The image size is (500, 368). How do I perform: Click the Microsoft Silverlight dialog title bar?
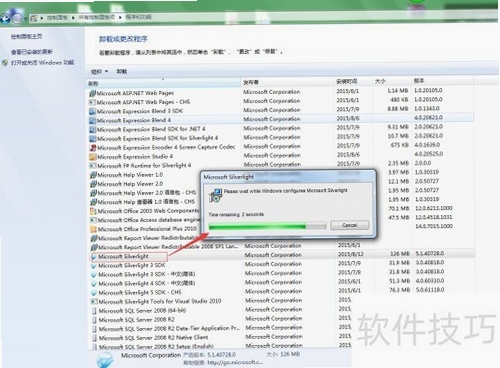(x=288, y=177)
